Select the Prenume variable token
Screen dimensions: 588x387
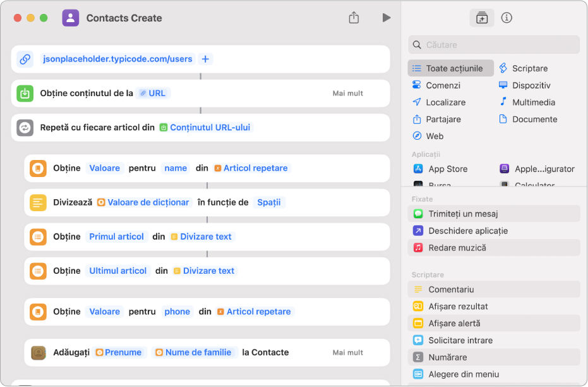pos(119,352)
